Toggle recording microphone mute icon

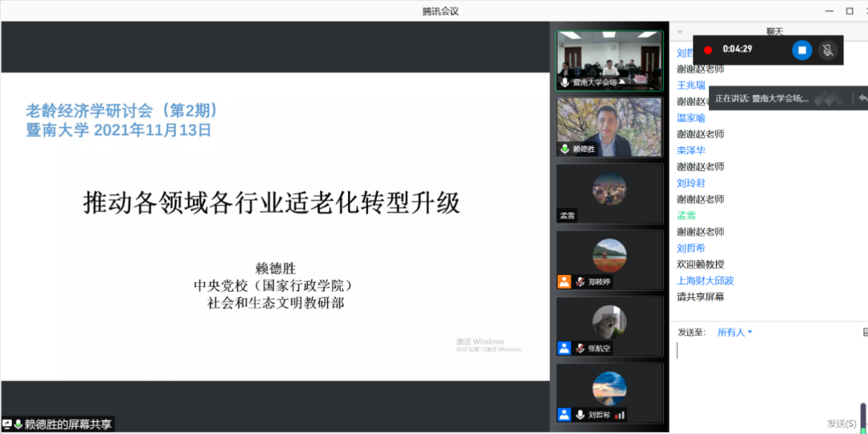click(827, 50)
